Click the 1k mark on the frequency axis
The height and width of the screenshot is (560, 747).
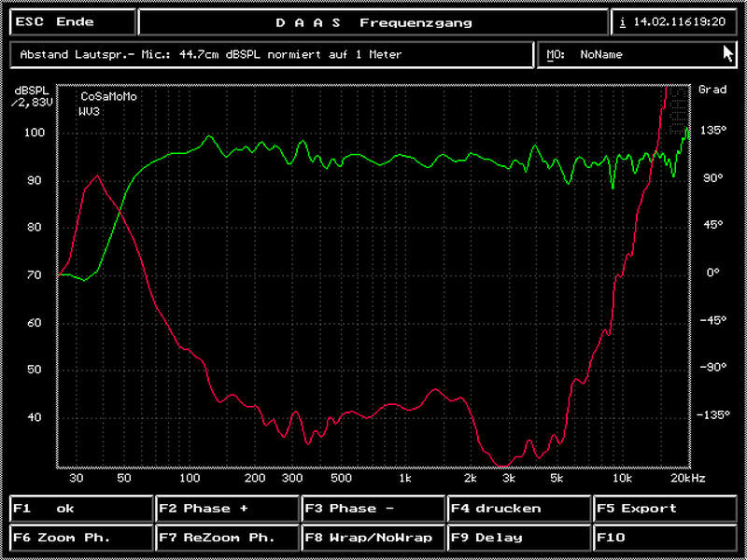coord(404,478)
